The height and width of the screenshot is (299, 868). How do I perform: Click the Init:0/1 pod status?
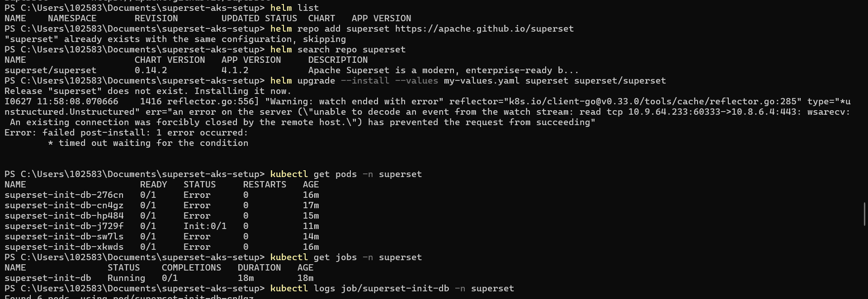205,226
